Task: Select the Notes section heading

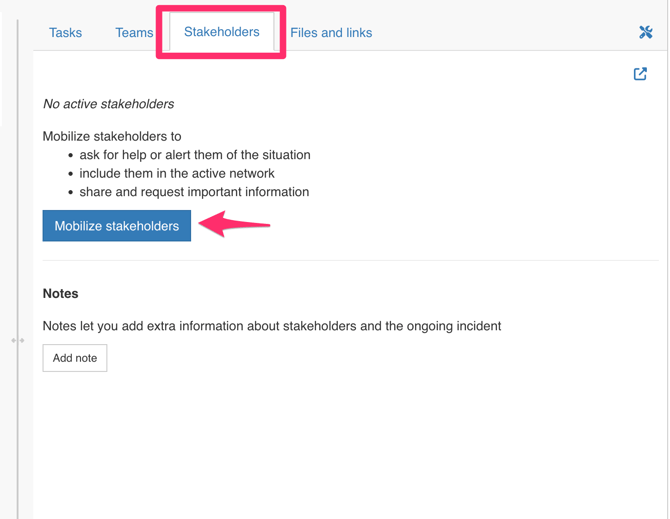Action: coord(60,294)
